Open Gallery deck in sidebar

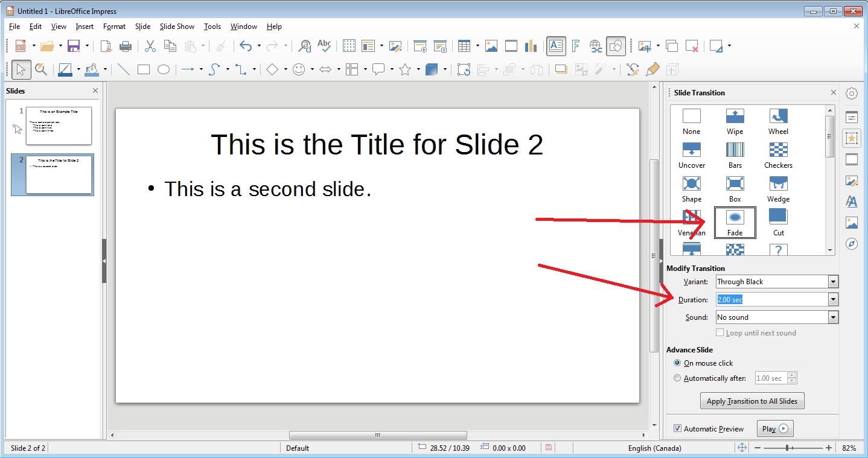click(x=852, y=223)
